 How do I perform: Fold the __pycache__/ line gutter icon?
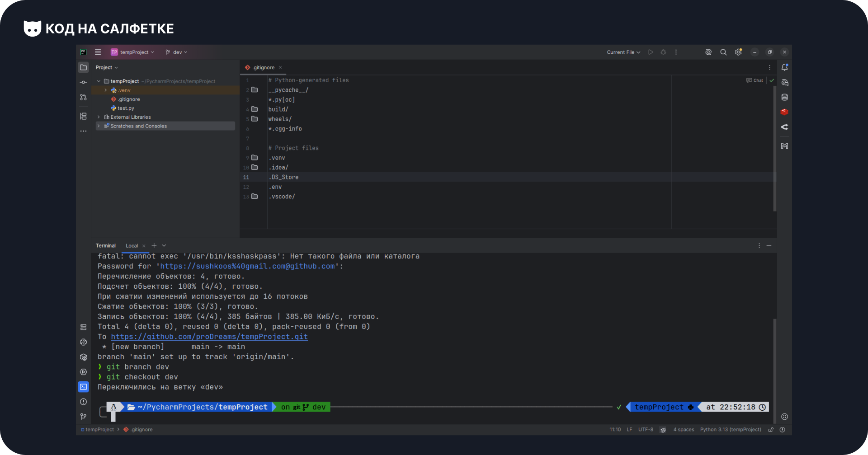255,90
